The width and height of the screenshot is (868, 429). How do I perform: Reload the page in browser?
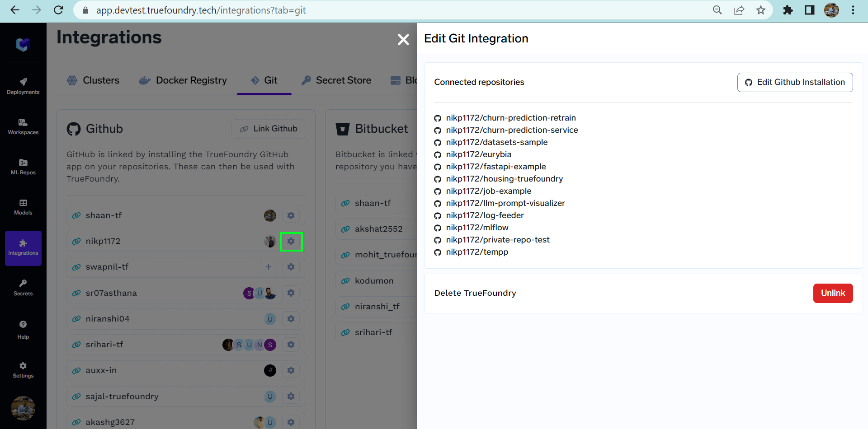tap(58, 10)
